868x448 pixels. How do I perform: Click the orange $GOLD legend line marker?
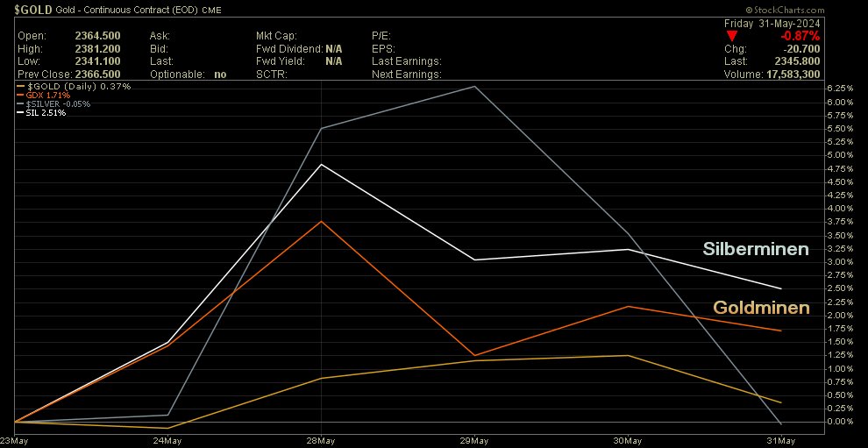21,87
